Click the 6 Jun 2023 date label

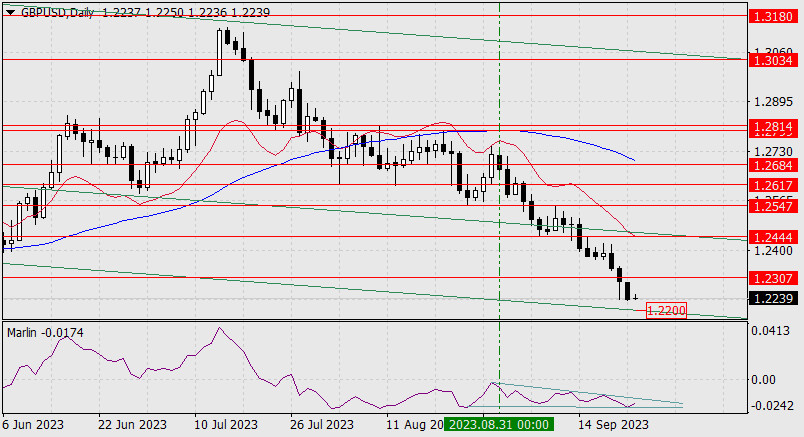point(33,425)
